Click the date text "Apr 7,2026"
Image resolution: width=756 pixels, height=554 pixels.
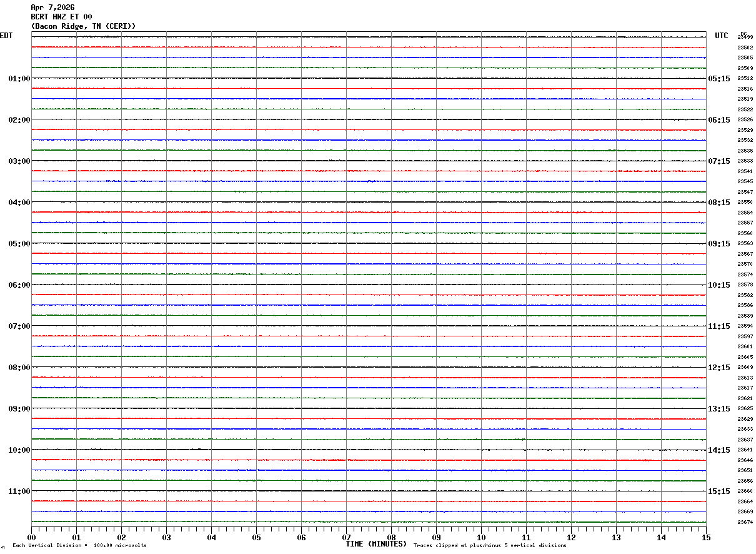pos(52,8)
